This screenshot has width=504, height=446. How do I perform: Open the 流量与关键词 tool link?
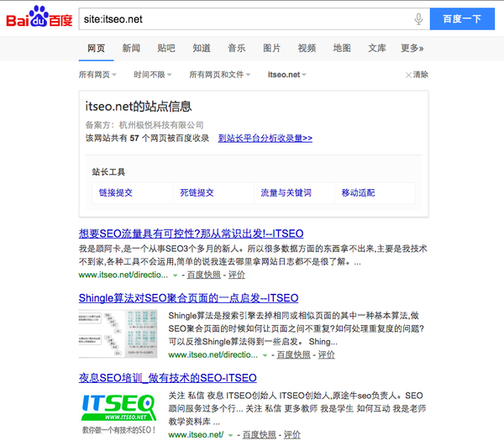point(286,193)
